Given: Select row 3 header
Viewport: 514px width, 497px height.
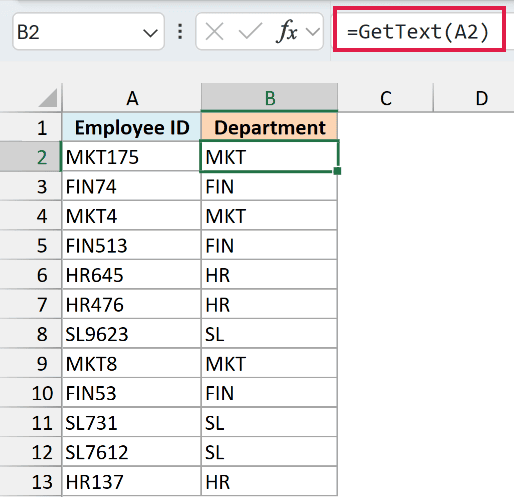Looking at the screenshot, I should coord(31,186).
